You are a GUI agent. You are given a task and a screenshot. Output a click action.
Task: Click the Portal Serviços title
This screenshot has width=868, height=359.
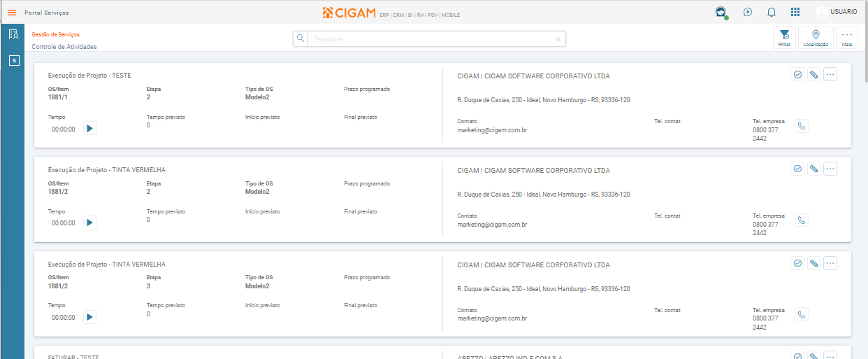click(x=47, y=13)
